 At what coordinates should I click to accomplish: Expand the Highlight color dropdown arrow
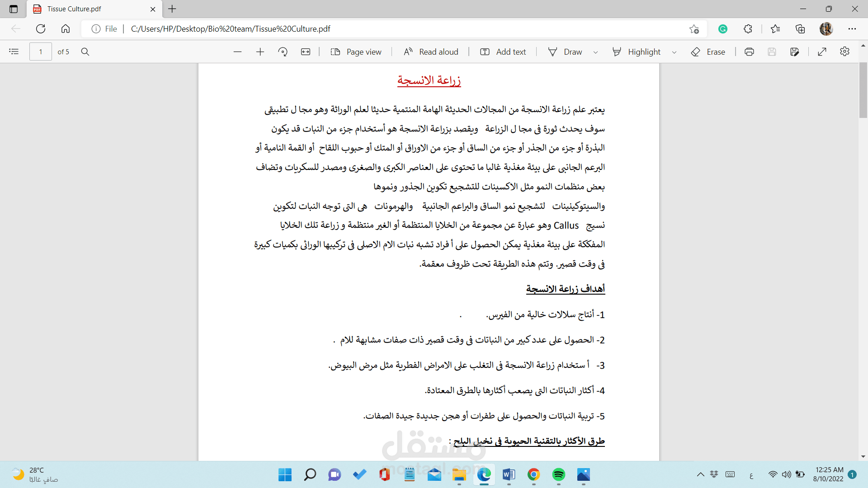pyautogui.click(x=674, y=52)
